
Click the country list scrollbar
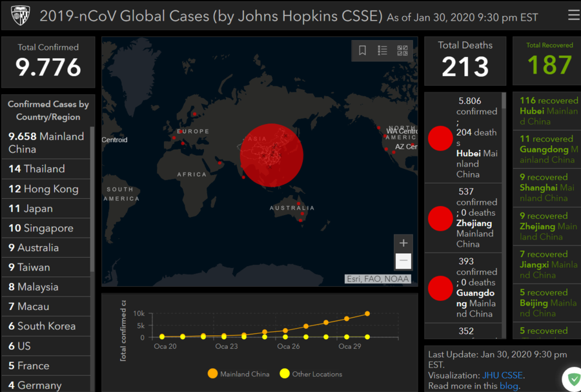tap(92, 200)
